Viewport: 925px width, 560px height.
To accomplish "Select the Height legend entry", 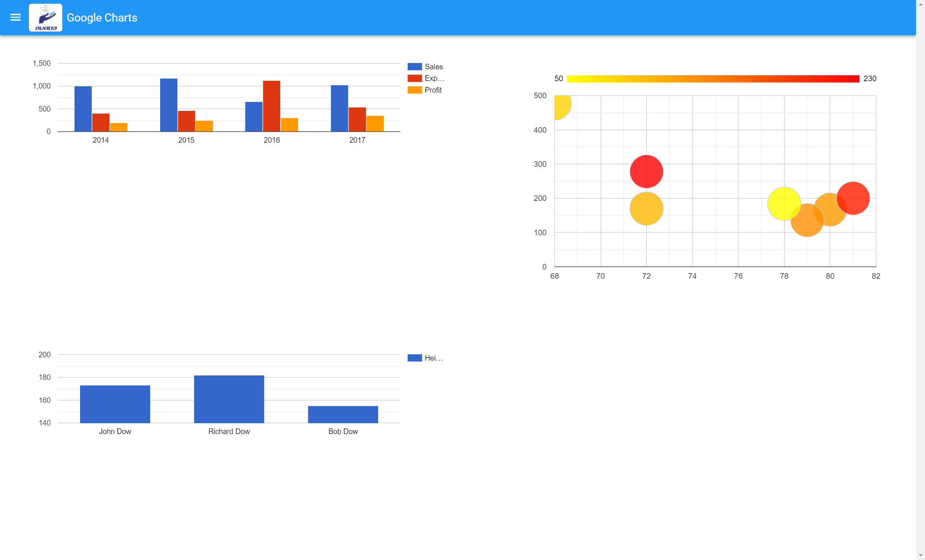I will [x=433, y=358].
